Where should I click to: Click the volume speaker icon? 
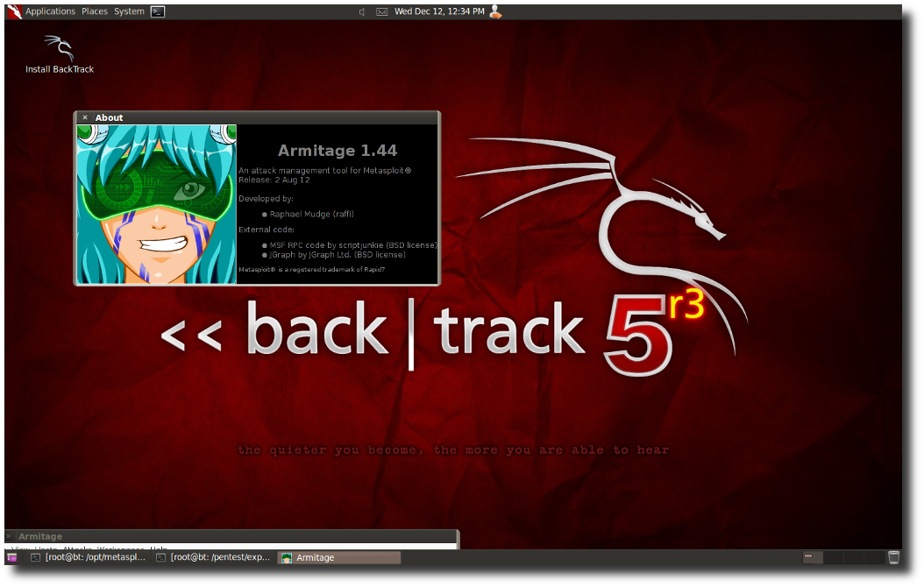coord(362,11)
